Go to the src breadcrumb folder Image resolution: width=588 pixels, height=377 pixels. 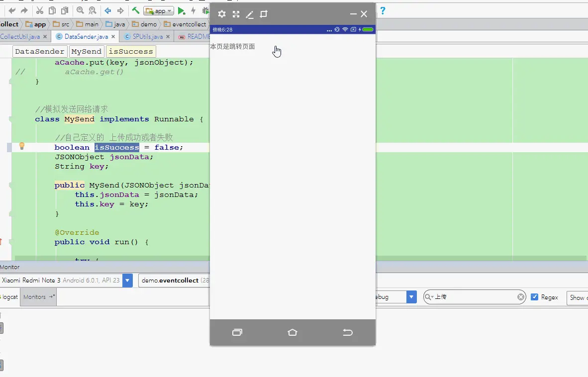(61, 24)
